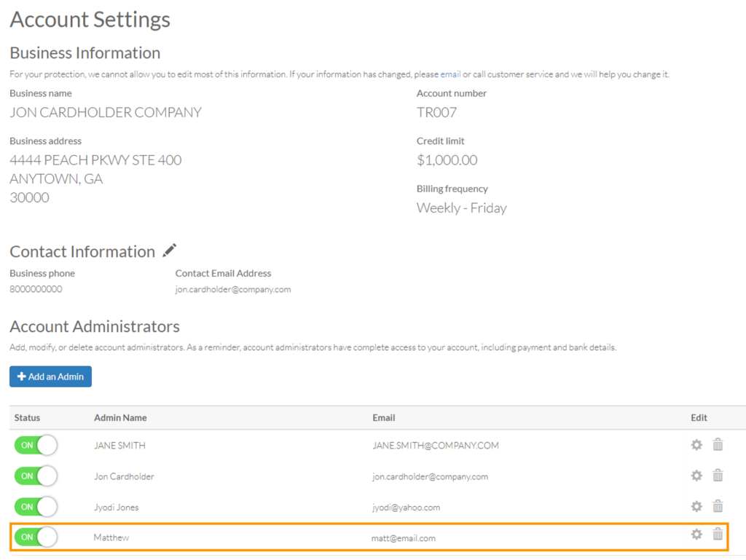
Task: Open gear settings for JANE SMITH
Action: (696, 444)
